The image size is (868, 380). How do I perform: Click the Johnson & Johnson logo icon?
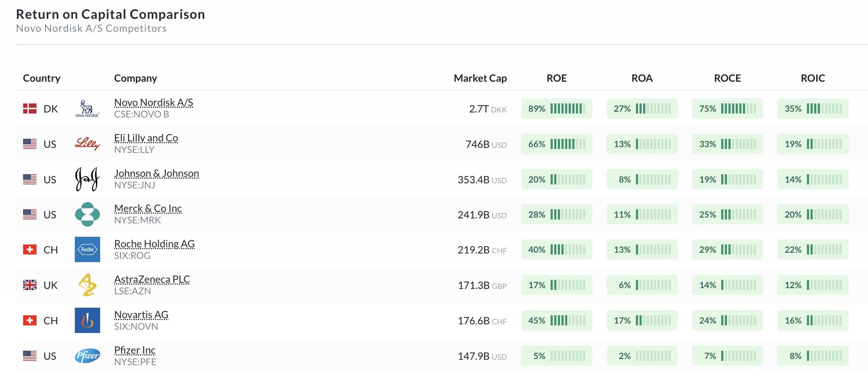coord(87,179)
